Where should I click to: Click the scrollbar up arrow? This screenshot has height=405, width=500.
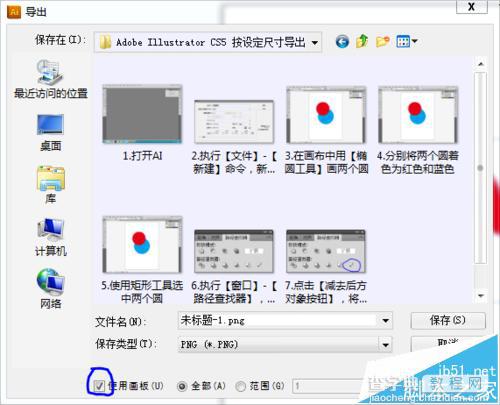(x=480, y=63)
